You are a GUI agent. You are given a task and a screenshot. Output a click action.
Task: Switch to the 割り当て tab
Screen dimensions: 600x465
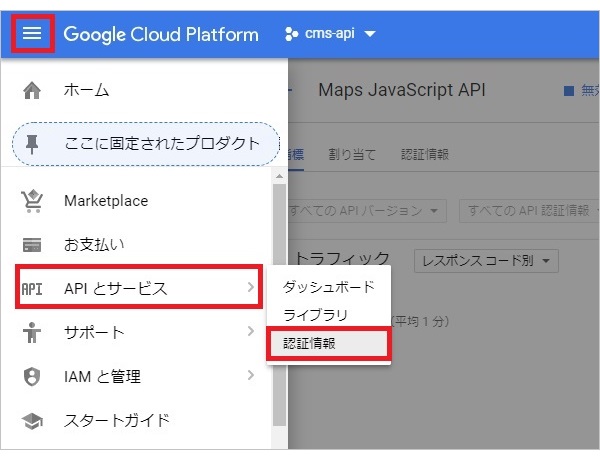click(352, 155)
